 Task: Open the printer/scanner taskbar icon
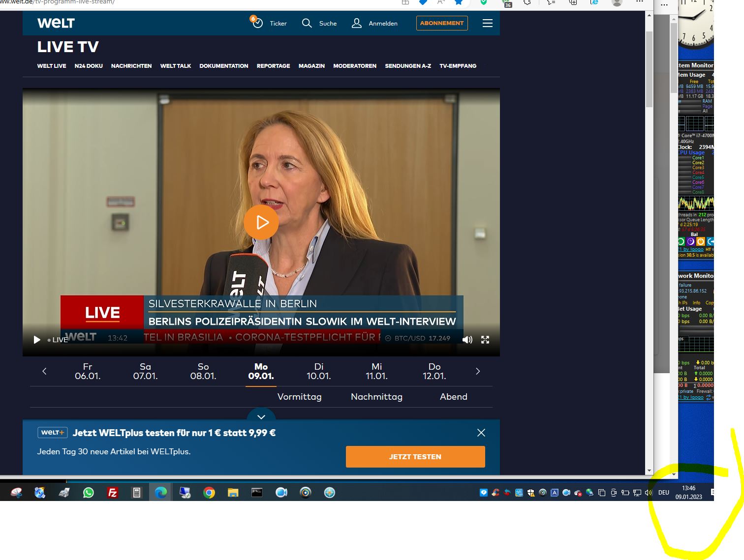coord(64,493)
